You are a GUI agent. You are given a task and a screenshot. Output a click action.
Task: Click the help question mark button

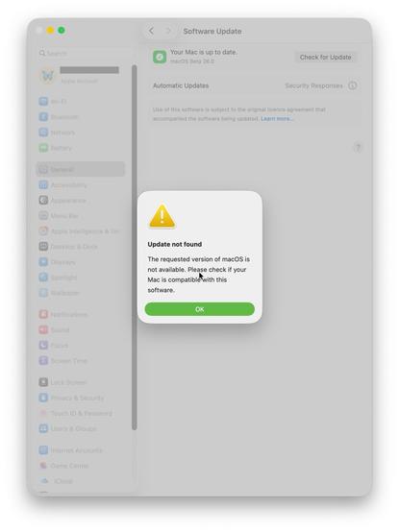358,147
